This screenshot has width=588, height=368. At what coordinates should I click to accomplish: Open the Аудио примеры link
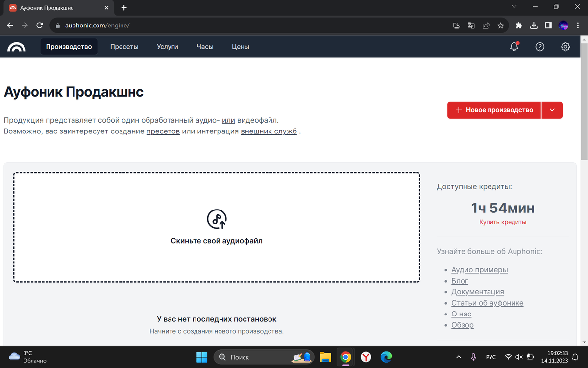point(480,270)
